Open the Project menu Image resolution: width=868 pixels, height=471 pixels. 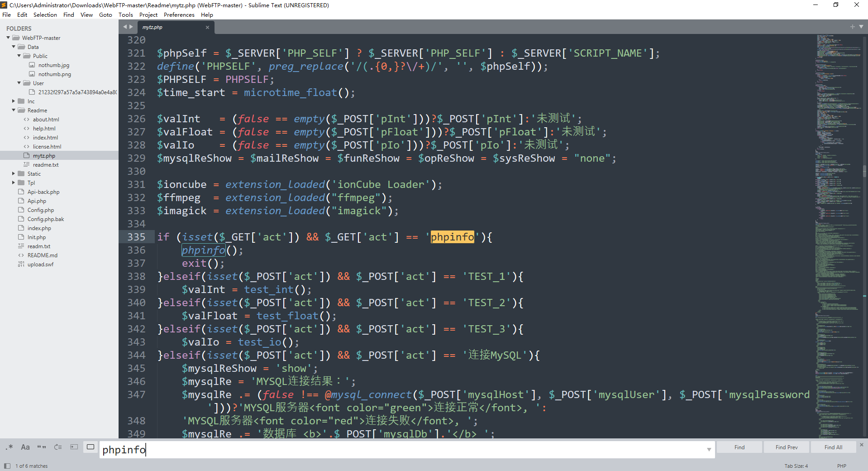pyautogui.click(x=148, y=15)
